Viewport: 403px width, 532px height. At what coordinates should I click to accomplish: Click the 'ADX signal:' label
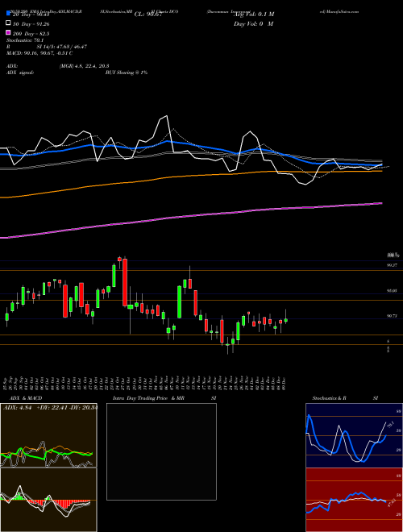pos(20,73)
